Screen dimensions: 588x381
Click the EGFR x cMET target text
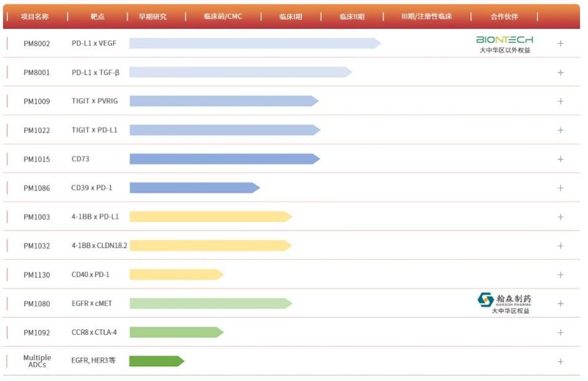pos(92,304)
